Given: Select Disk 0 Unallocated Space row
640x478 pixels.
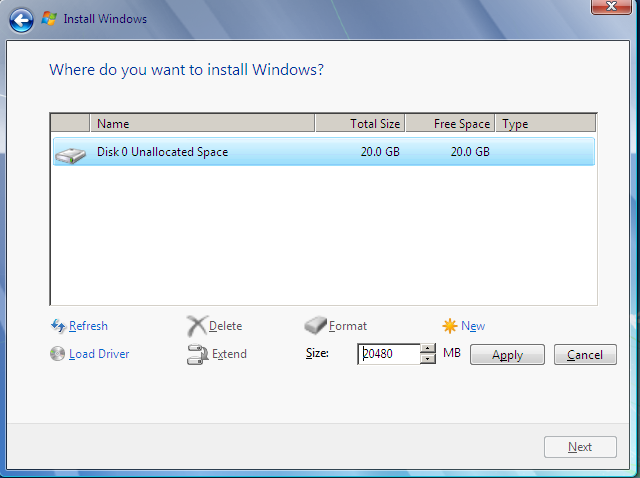Looking at the screenshot, I should click(324, 152).
